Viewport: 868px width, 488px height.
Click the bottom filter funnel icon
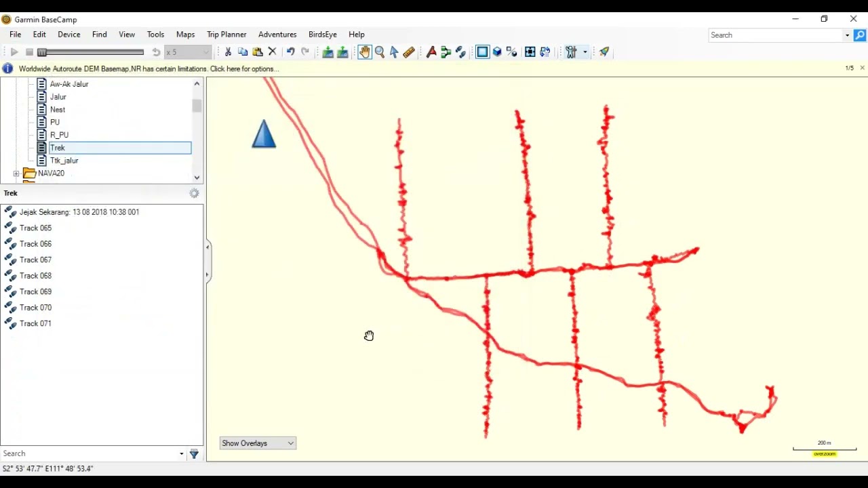(194, 454)
